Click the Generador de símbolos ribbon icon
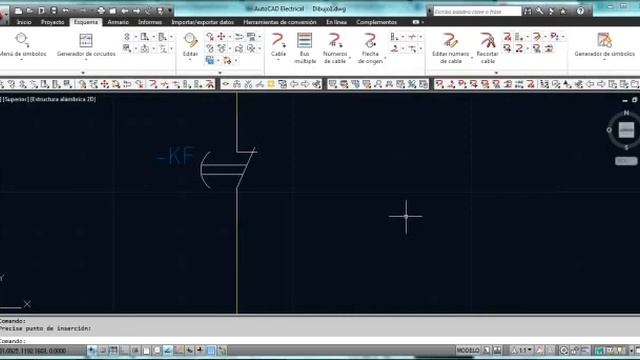Viewport: 640px width, 360px height. [x=604, y=40]
